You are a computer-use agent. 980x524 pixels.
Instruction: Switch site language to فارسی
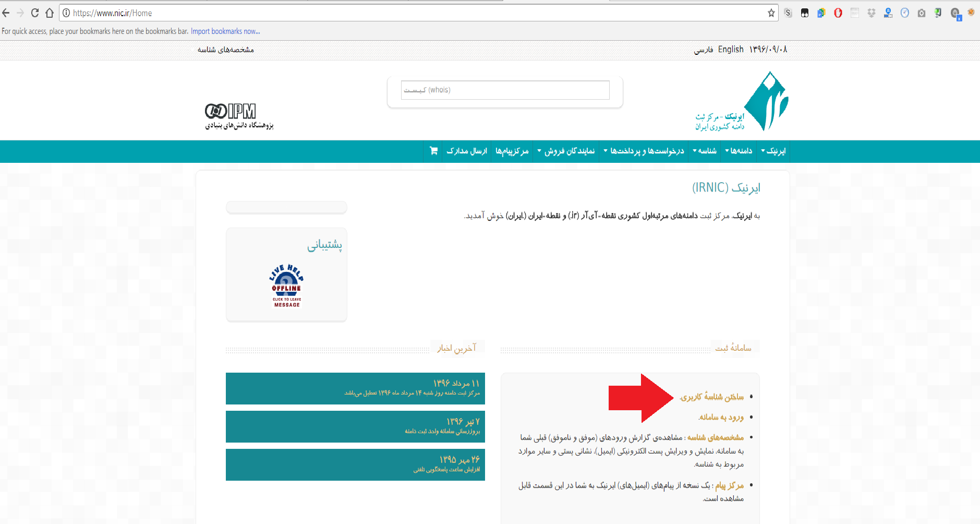coord(704,50)
